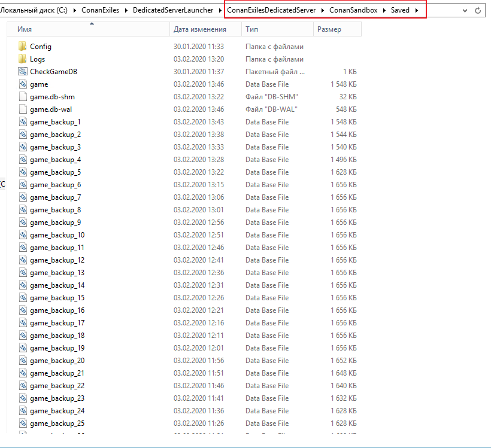Select the game.db-wal file icon

pyautogui.click(x=23, y=109)
